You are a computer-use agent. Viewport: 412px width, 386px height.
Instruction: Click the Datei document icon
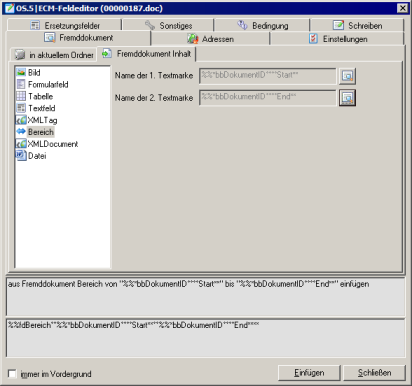21,155
